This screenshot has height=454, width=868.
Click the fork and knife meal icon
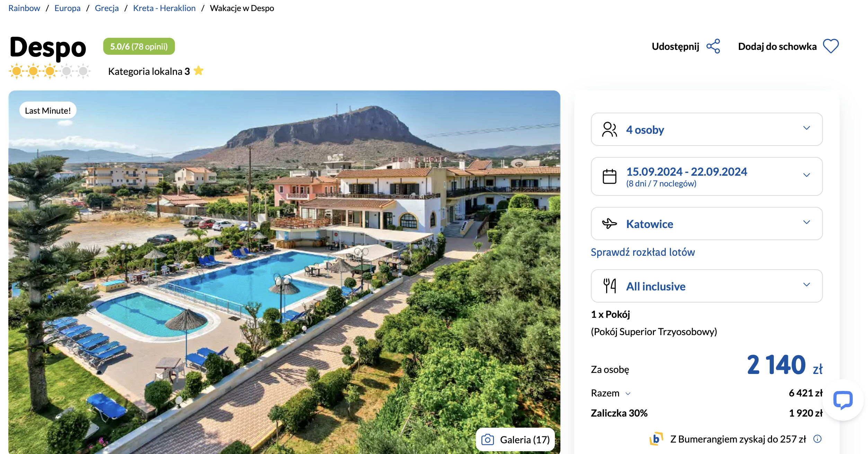click(x=610, y=286)
